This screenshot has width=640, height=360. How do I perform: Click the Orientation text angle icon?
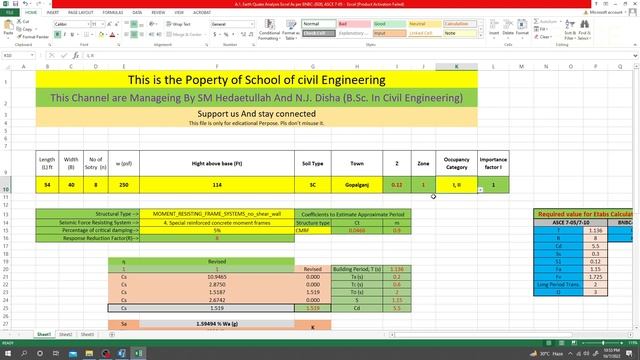152,24
